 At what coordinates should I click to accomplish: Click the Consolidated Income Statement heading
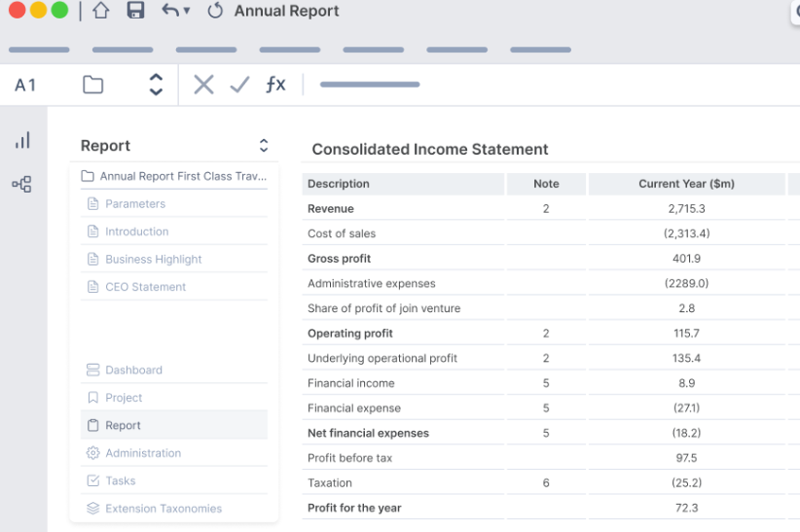click(x=430, y=150)
